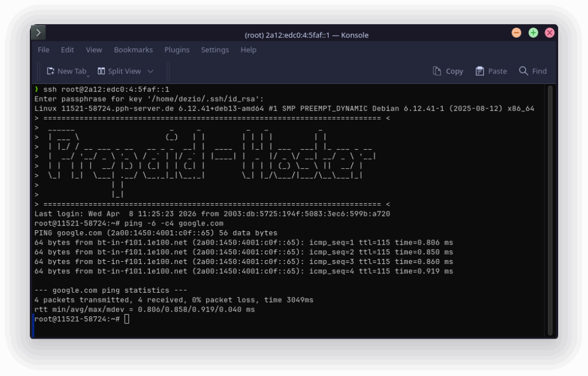Expand the Split View chevron menu
Image resolution: width=588 pixels, height=376 pixels.
click(x=150, y=71)
